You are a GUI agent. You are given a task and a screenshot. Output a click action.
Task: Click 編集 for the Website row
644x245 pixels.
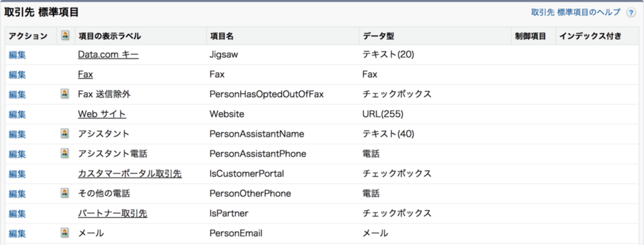(17, 114)
